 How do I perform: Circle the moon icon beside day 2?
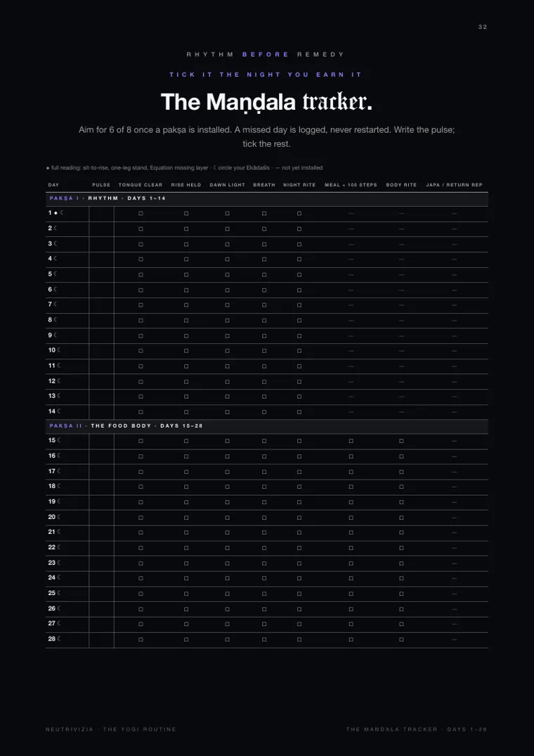[56, 228]
